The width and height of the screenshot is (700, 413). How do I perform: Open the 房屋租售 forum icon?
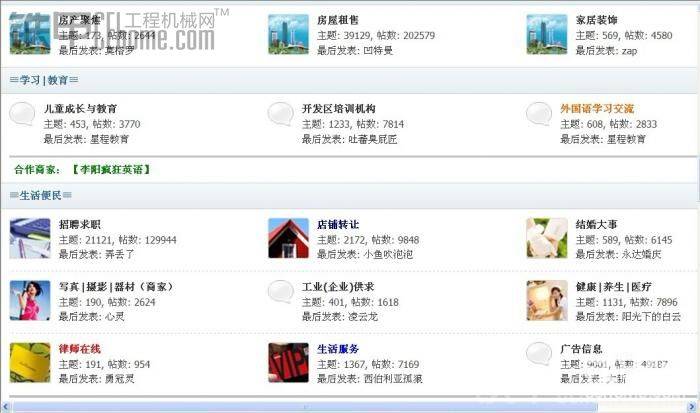tap(288, 34)
